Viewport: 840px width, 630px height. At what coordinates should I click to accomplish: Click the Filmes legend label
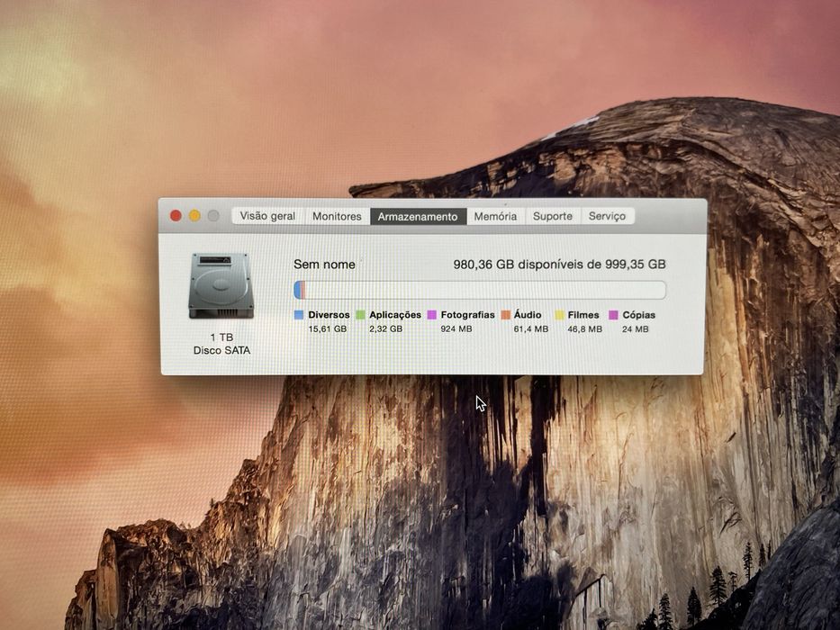(583, 315)
